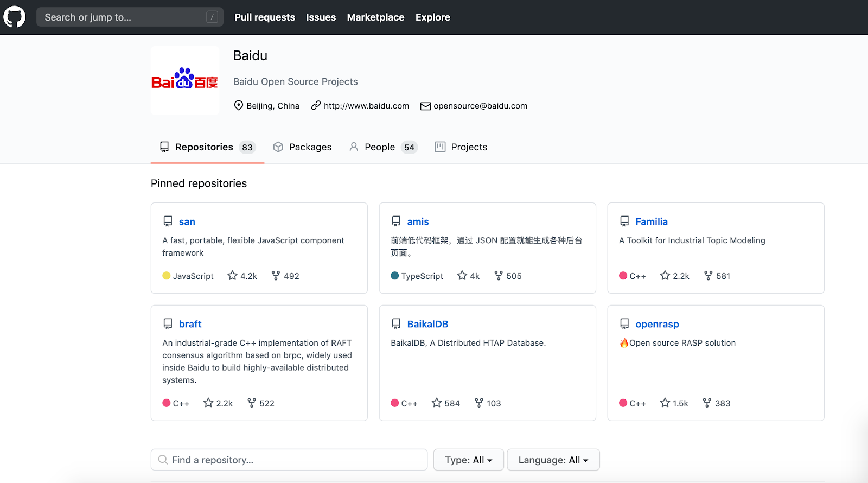Click the 492 fork count on san
Screen dimensions: 868x483
pos(291,276)
